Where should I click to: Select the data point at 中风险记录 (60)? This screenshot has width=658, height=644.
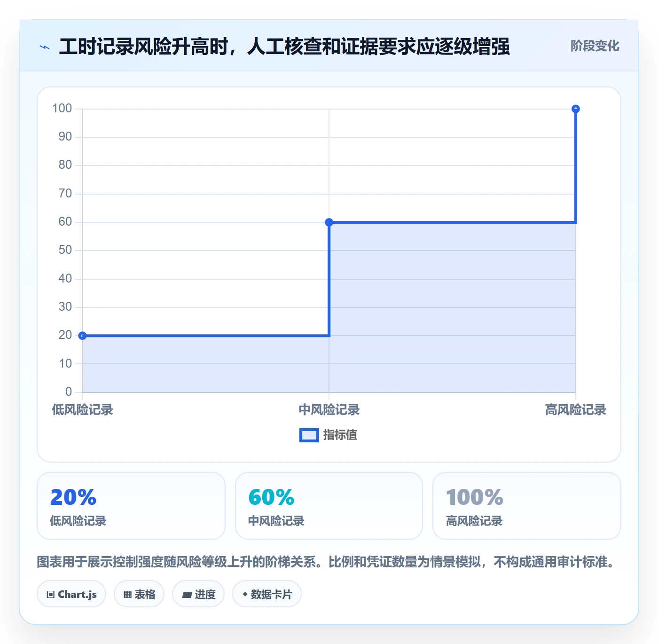(329, 222)
